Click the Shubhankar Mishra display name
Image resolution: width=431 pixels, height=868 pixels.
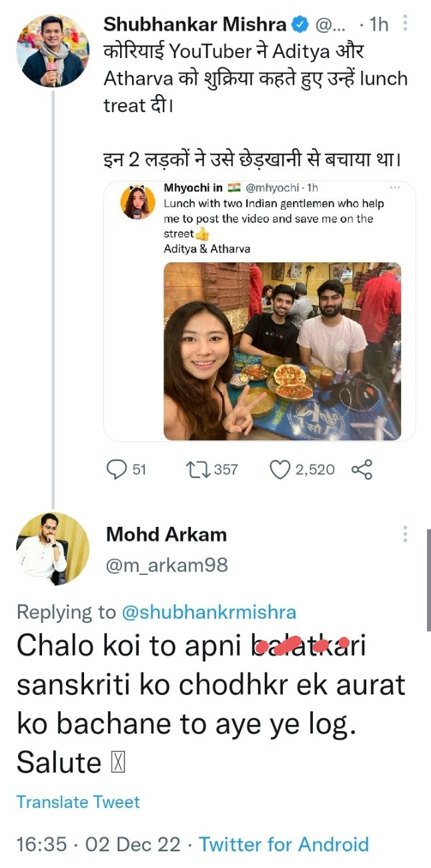(x=195, y=25)
